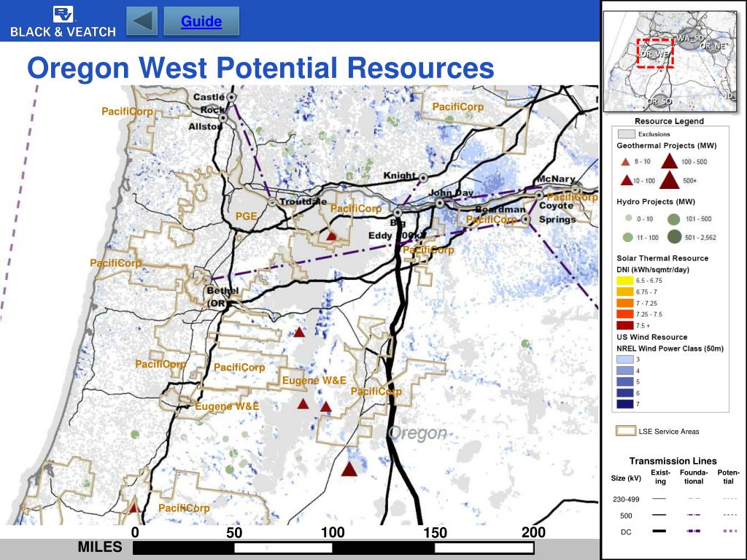Image resolution: width=747 pixels, height=560 pixels.
Task: Click the 200 mark on the miles scale
Action: 533,532
